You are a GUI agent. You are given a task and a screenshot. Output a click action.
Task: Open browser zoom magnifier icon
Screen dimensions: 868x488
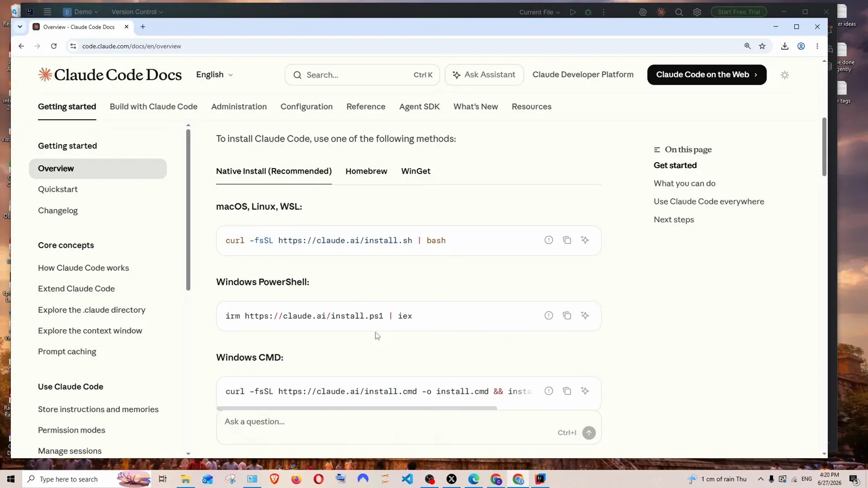click(748, 46)
